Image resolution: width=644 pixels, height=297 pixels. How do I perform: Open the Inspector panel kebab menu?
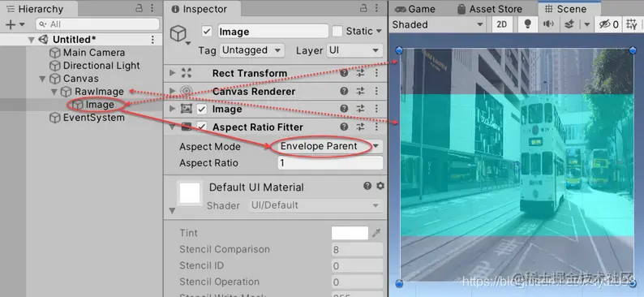(x=376, y=8)
